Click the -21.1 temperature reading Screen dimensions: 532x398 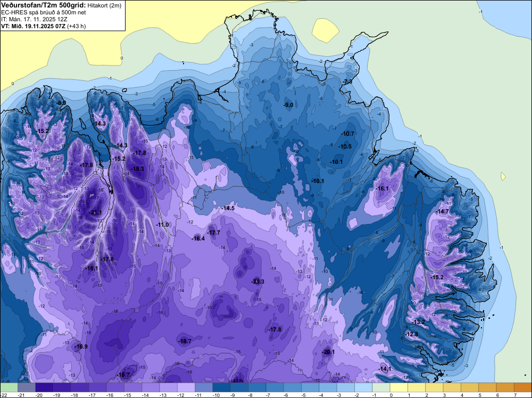[95, 212]
